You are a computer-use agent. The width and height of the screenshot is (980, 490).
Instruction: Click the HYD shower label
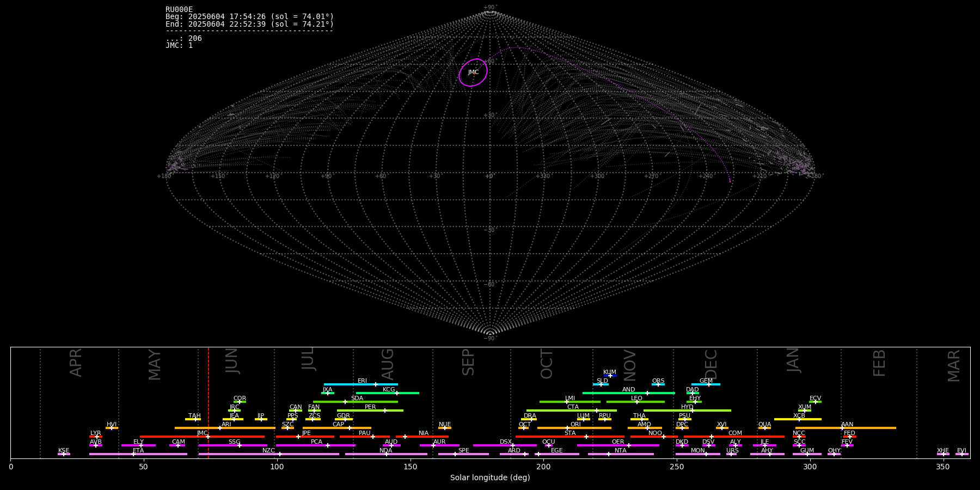point(687,407)
